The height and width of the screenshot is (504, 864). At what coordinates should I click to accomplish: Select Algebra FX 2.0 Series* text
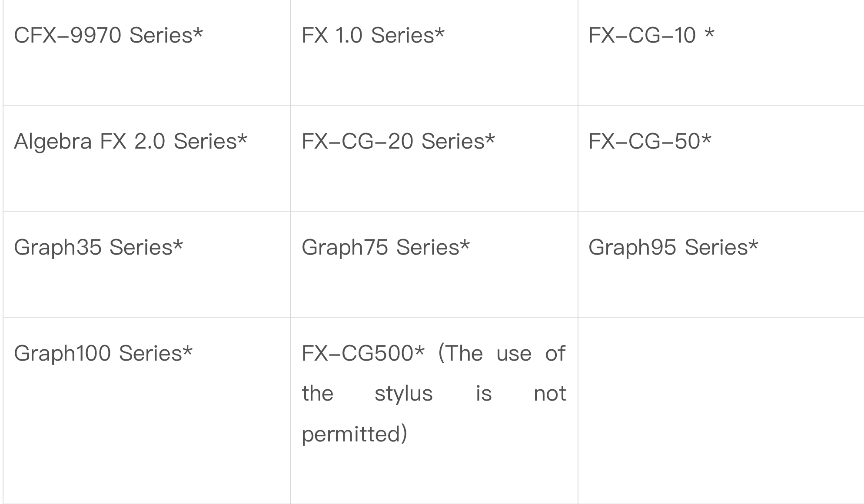(x=131, y=141)
